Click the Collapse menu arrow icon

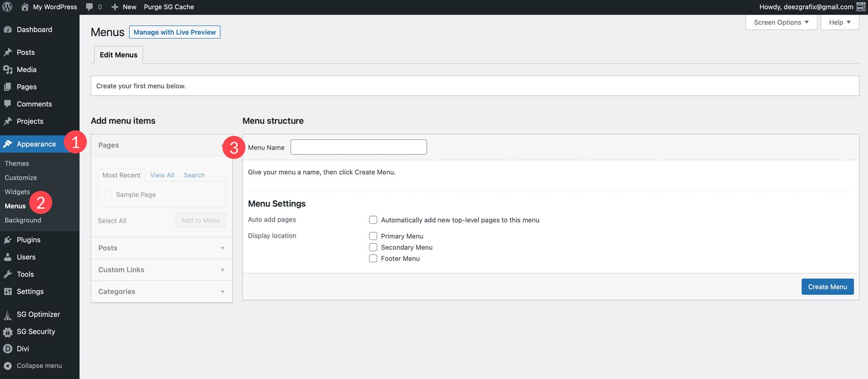click(x=8, y=366)
